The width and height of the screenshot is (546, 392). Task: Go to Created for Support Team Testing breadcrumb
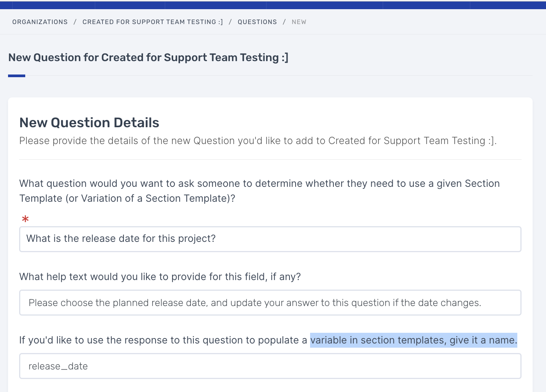click(x=153, y=22)
